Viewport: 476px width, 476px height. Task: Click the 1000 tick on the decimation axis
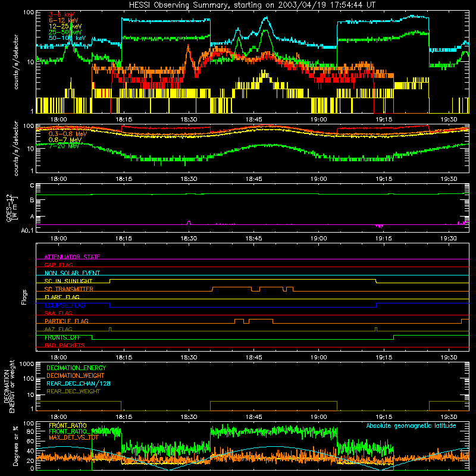[27, 364]
